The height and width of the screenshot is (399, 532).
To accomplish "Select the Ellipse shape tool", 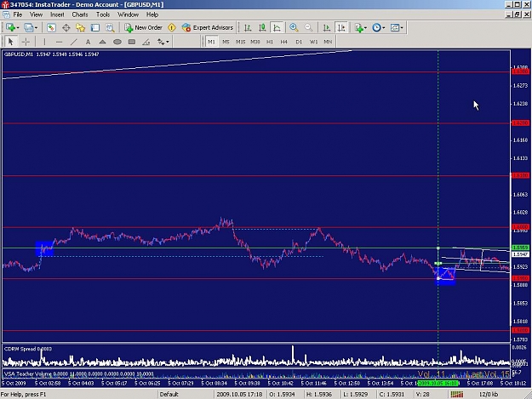I will coord(117,42).
